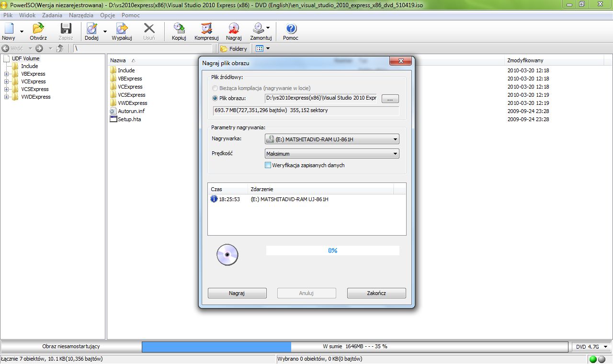Click the Dodaj add-files icon
Viewport: 613px width, 364px height.
(x=91, y=29)
